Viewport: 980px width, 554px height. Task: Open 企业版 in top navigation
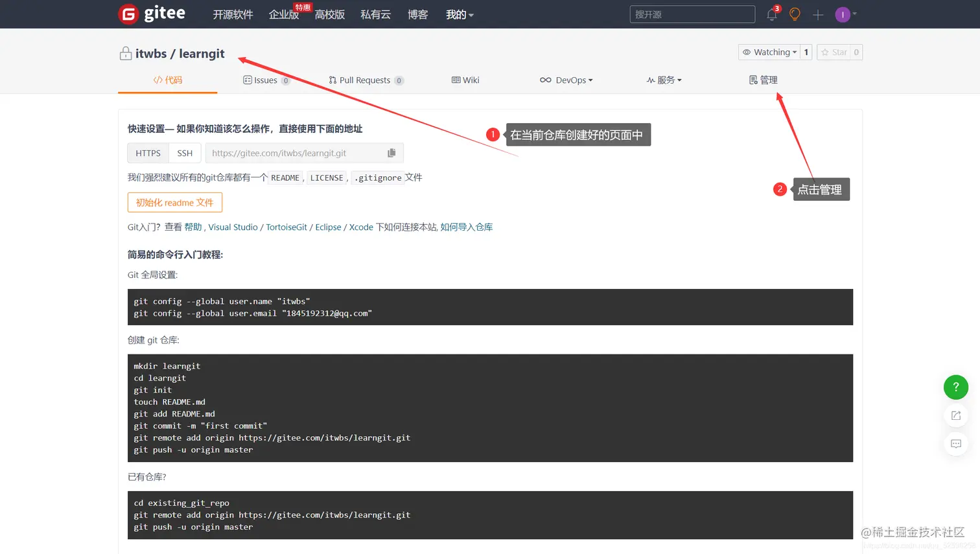click(284, 14)
